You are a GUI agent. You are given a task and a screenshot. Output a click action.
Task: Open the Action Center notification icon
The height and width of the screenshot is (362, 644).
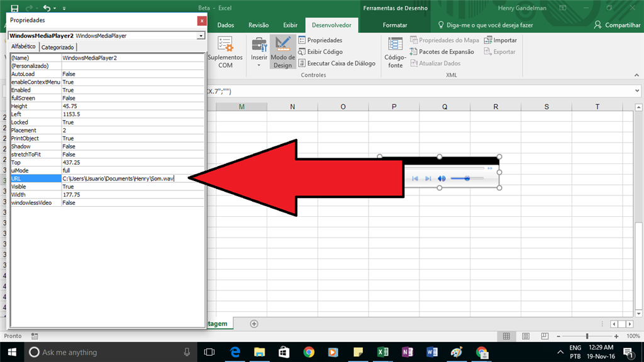tap(628, 352)
